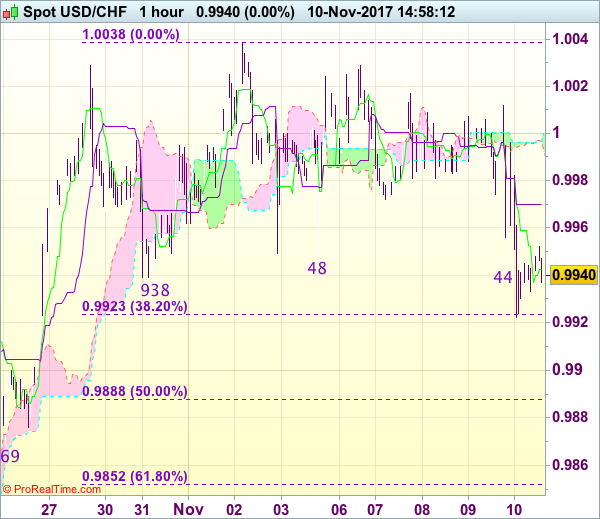Click the '08' date on time axis

tap(422, 510)
